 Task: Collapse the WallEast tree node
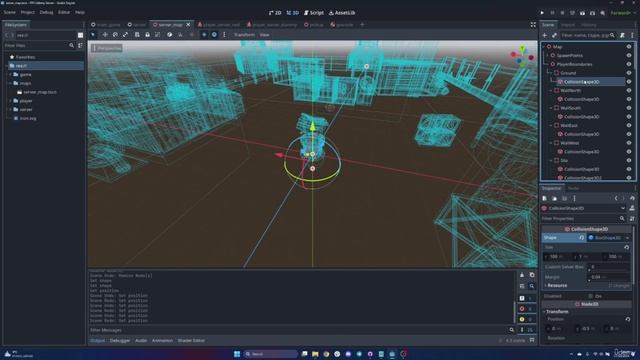[550, 125]
